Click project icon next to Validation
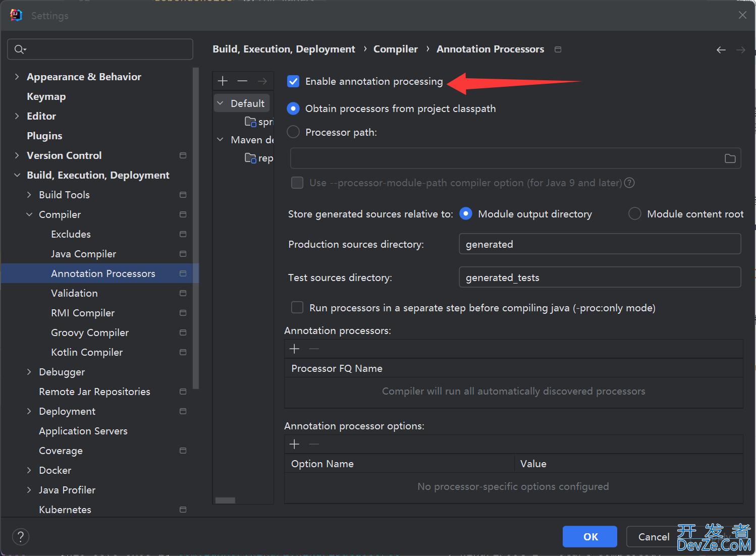The width and height of the screenshot is (756, 556). pos(183,293)
